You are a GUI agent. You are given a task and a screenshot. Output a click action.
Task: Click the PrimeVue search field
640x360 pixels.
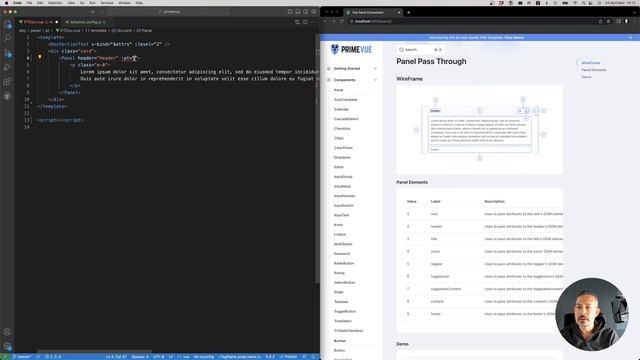[420, 49]
